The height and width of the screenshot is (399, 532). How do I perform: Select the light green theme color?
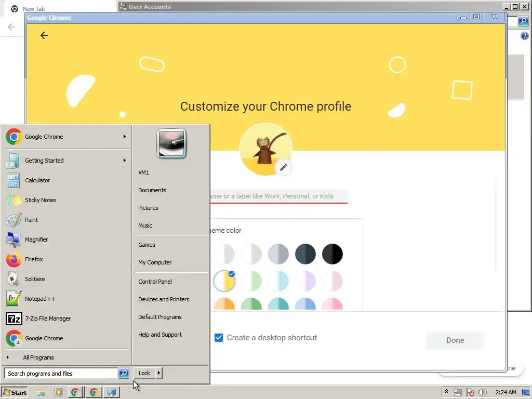click(x=251, y=281)
